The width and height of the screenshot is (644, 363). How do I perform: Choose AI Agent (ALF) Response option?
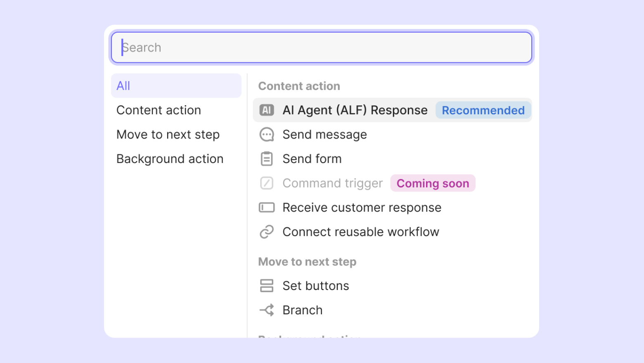coord(355,110)
